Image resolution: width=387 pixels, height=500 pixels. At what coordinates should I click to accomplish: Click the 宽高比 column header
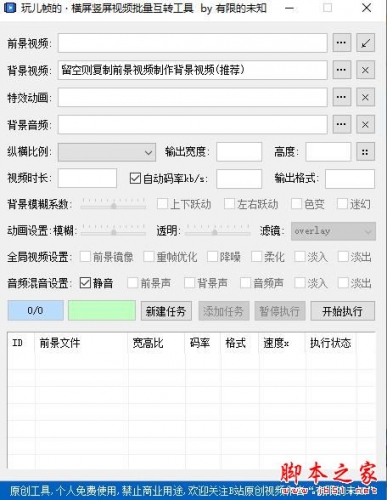coord(157,343)
